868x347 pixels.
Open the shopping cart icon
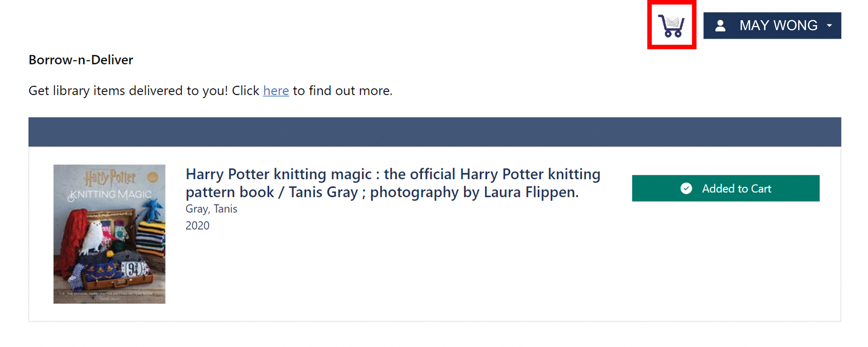tap(671, 26)
